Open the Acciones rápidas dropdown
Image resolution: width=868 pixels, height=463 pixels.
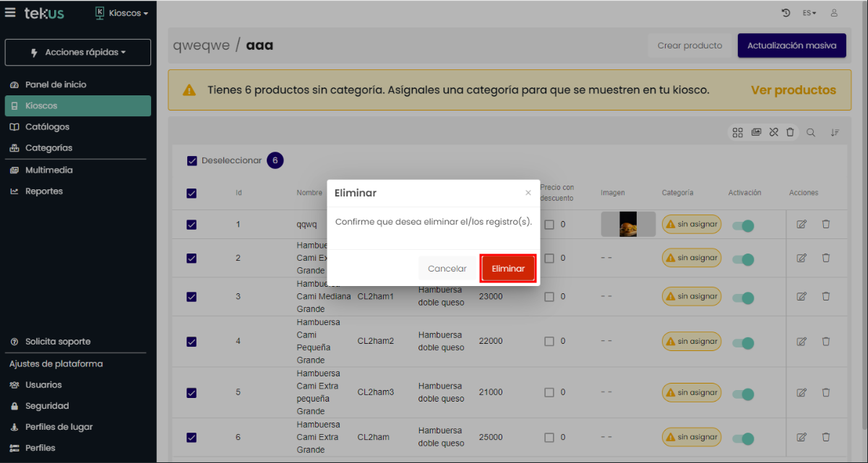point(78,53)
